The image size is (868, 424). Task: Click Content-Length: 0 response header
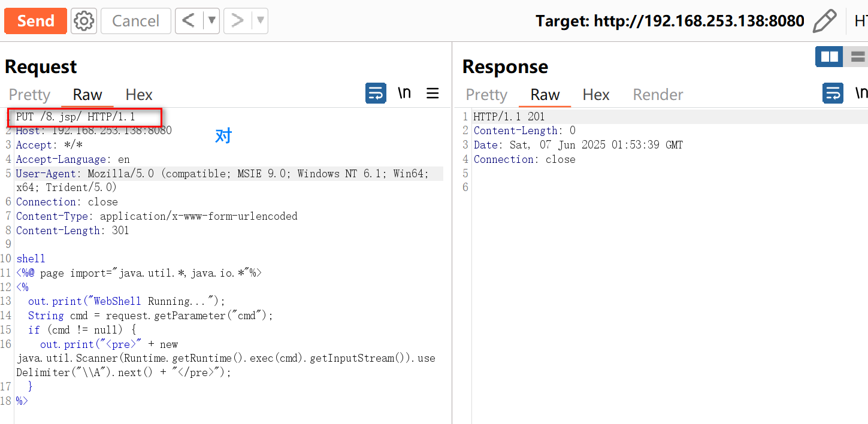[524, 131]
